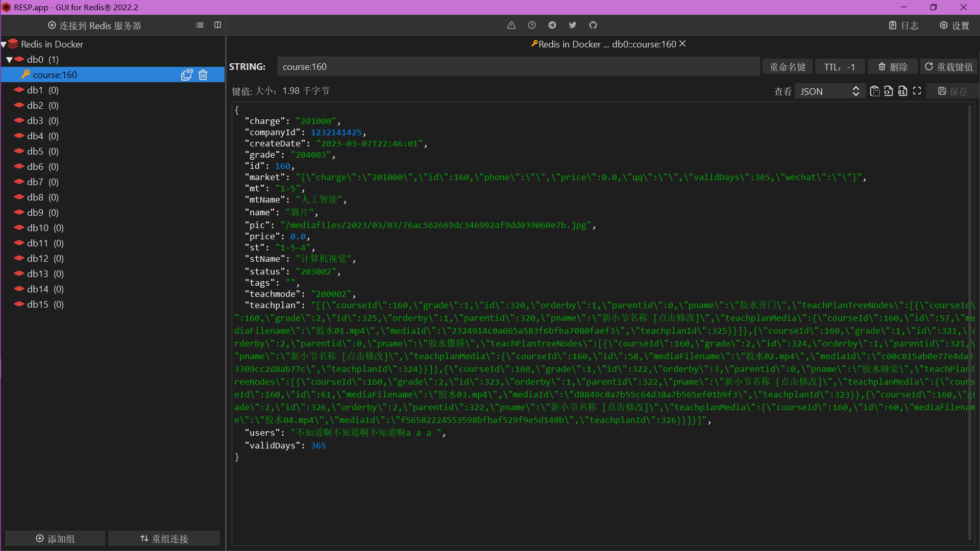Click the formatted value file icon
The image size is (980, 551).
(889, 91)
